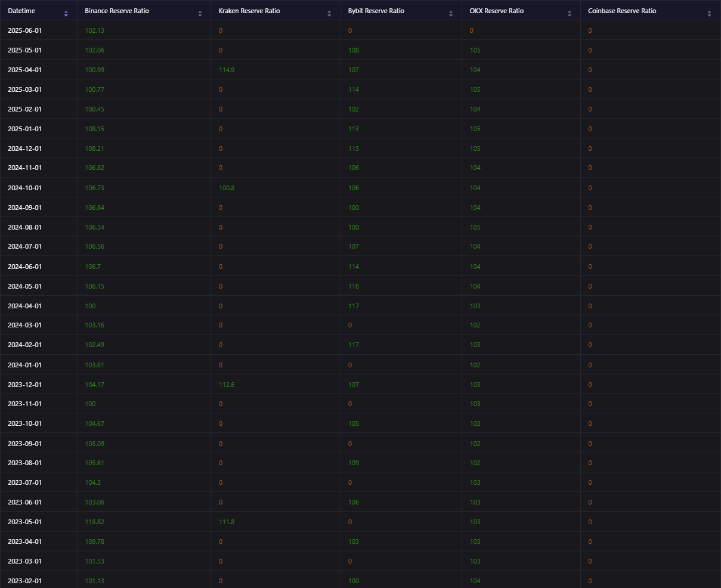
Task: Sort table by the Datetime column arrows
Action: [x=66, y=13]
